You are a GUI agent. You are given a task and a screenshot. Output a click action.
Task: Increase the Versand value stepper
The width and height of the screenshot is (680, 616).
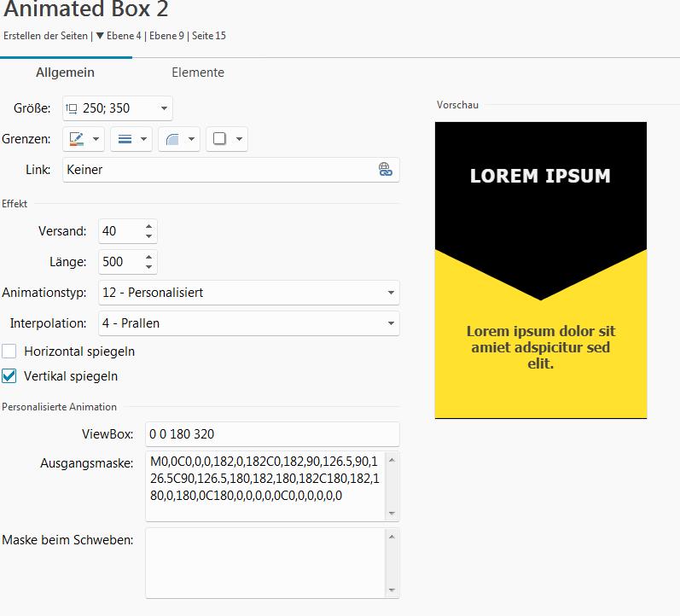[x=148, y=226]
